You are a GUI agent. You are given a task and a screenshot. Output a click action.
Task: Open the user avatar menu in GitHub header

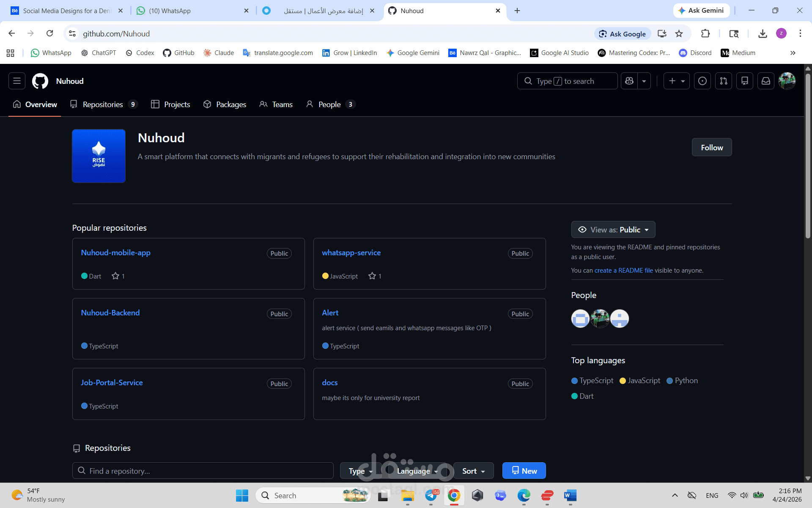(x=787, y=81)
